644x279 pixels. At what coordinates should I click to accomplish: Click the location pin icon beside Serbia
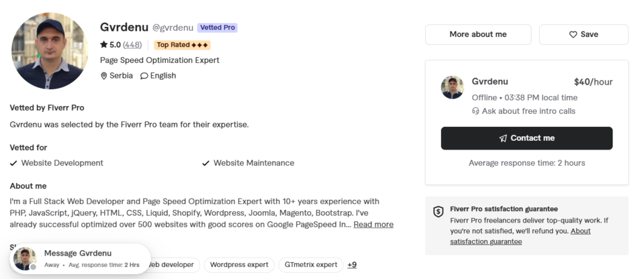pos(104,76)
